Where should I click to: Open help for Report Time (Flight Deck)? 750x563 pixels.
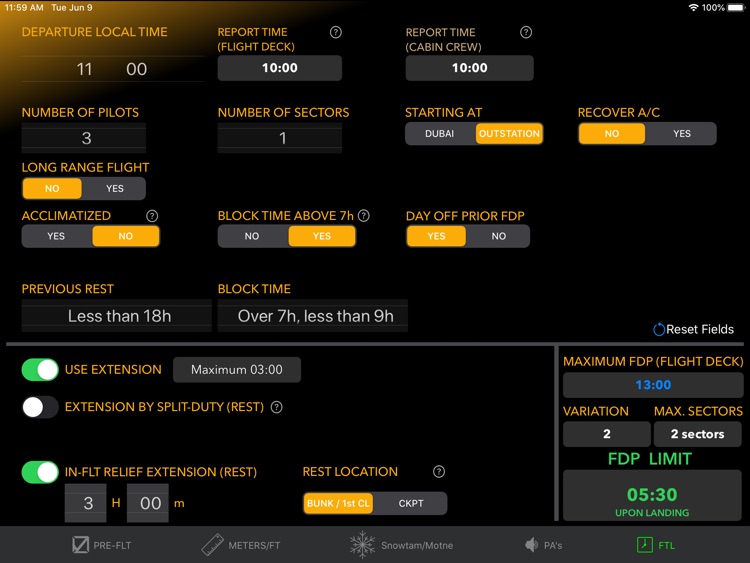(x=336, y=32)
